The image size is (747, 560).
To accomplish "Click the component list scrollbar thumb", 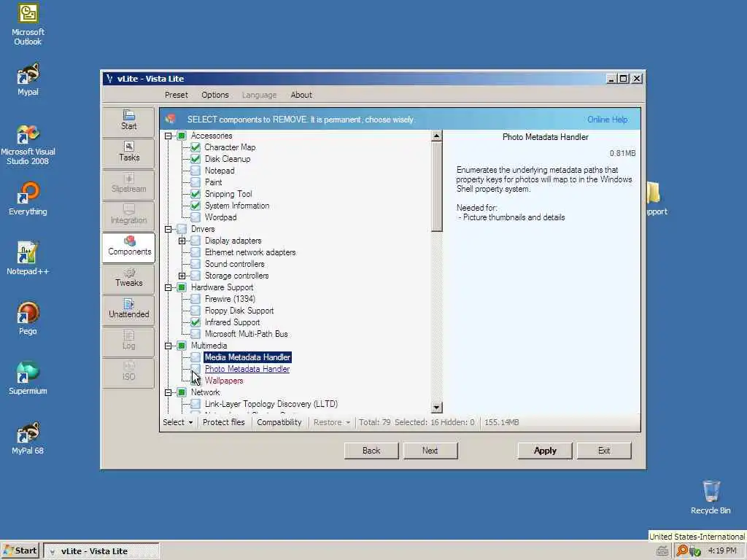I will pos(436,187).
